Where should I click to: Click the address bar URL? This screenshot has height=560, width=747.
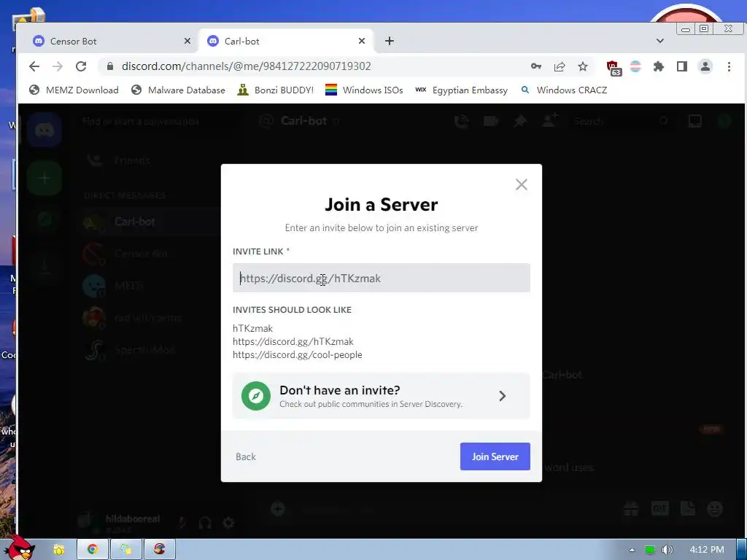click(x=247, y=66)
